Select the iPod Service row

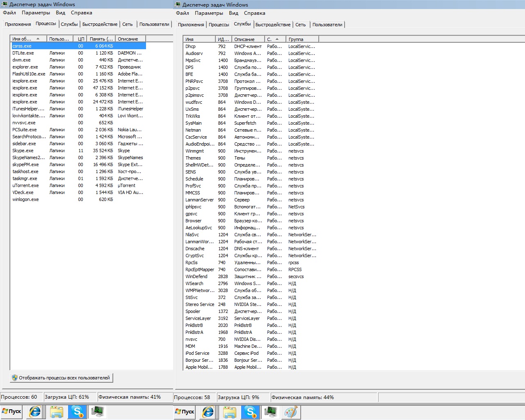click(251, 353)
